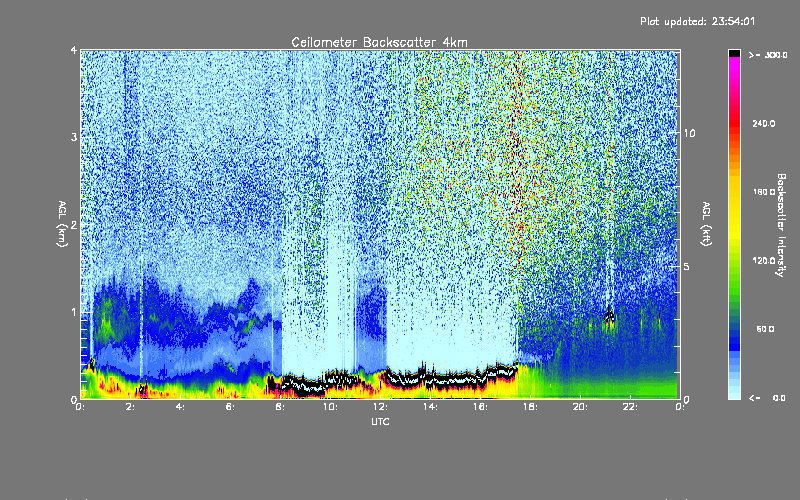Click the "2:" hour tick on UTC axis
This screenshot has height=500, width=800.
(131, 407)
